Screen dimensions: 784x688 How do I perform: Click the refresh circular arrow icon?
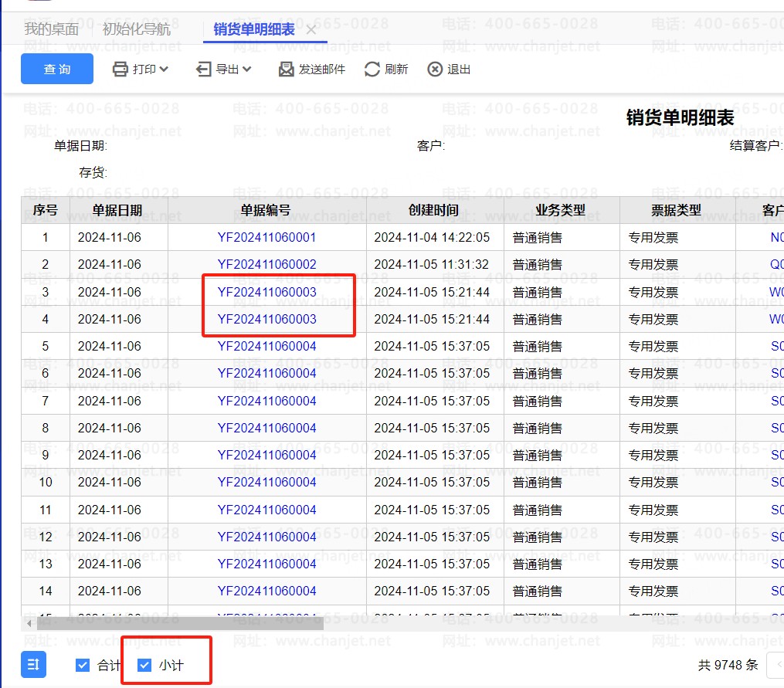pos(372,69)
